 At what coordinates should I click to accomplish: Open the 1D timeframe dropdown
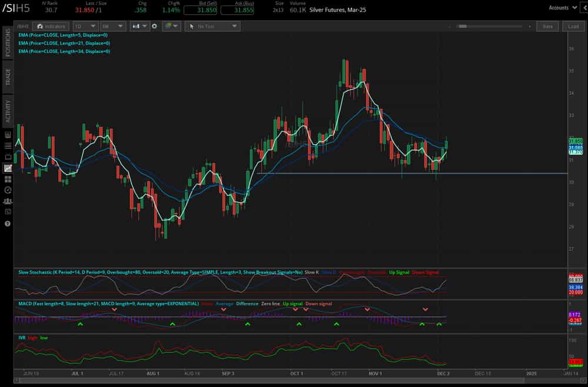click(84, 26)
